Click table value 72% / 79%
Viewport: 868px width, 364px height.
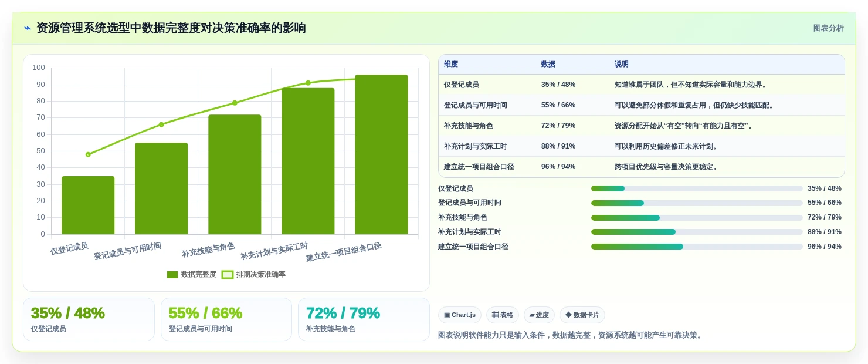(558, 126)
